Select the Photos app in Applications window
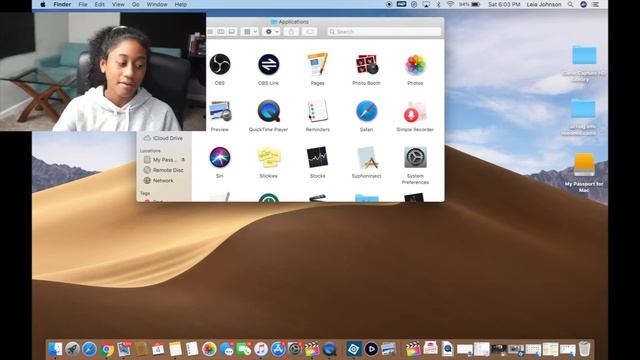 click(x=415, y=64)
